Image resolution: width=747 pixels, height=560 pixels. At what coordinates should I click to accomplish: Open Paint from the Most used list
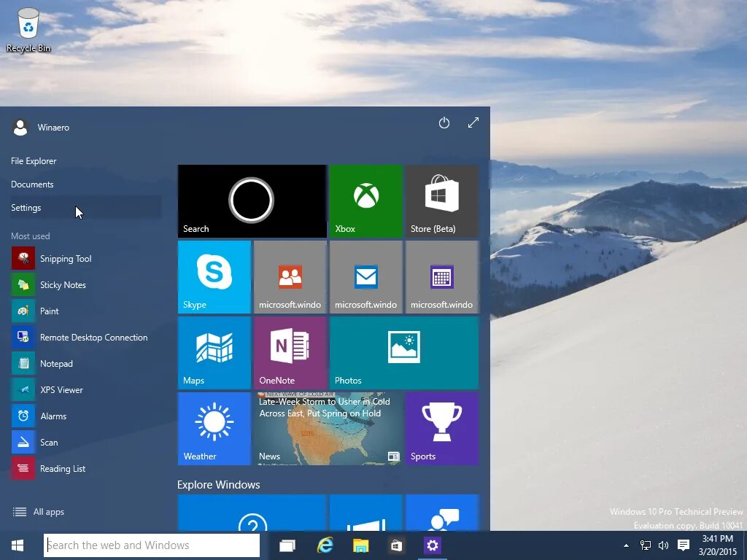[86, 311]
